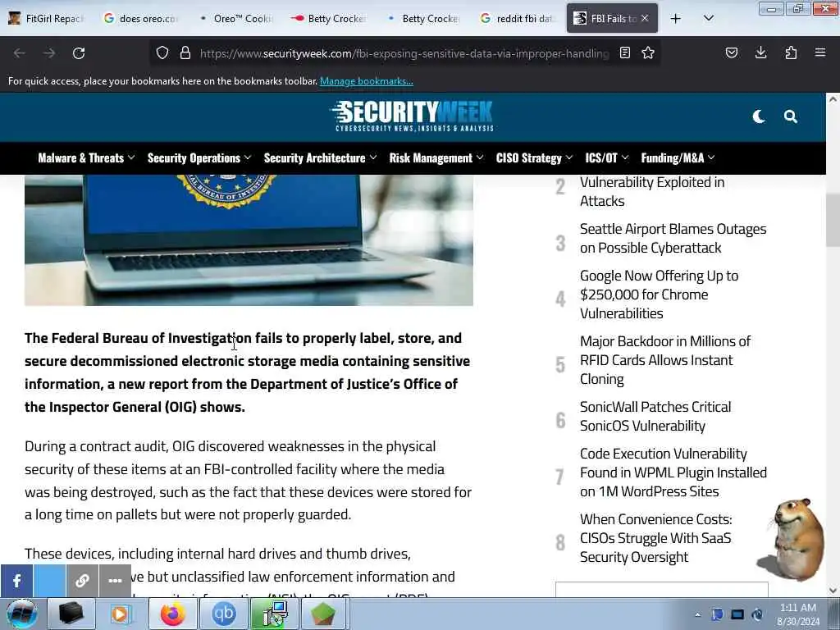Viewport: 840px width, 630px height.
Task: Switch to FitGirl Repack tab
Action: (48, 18)
